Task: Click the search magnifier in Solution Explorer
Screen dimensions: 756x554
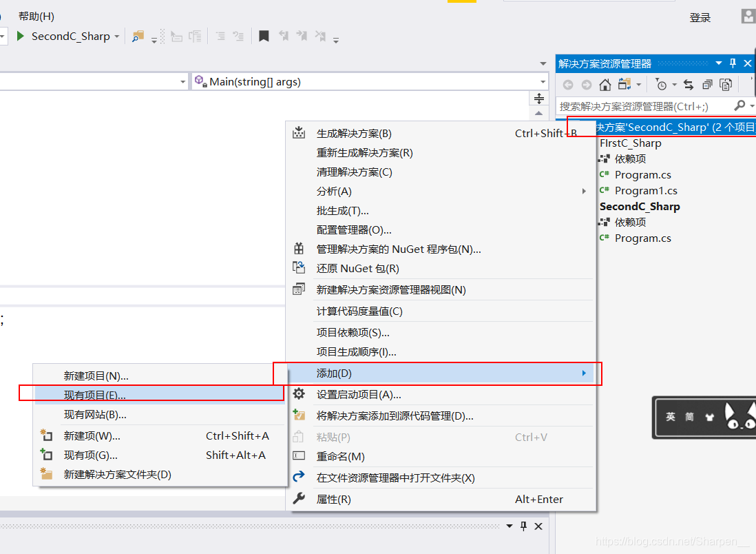Action: click(739, 105)
